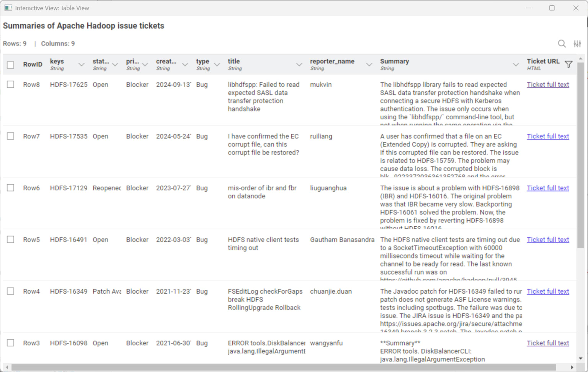Open Ticket full text link for HDFS-16098
Image resolution: width=588 pixels, height=372 pixels.
coord(548,343)
